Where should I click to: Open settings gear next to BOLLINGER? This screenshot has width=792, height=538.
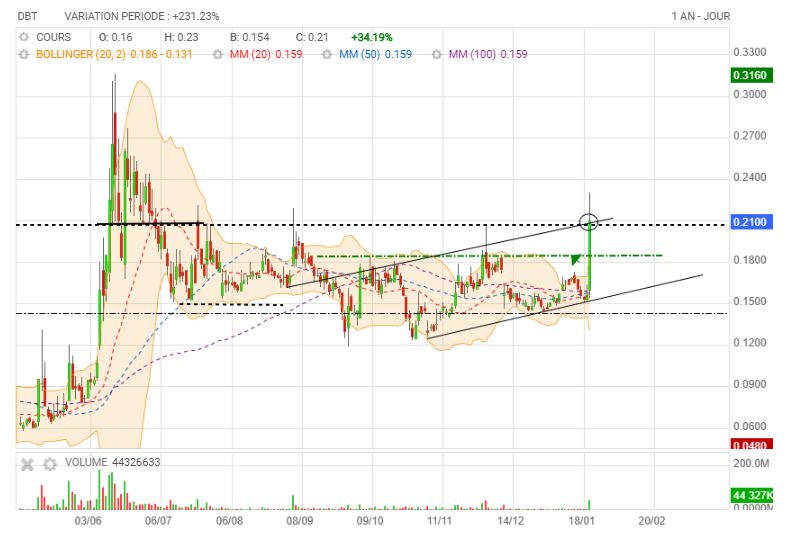[24, 54]
